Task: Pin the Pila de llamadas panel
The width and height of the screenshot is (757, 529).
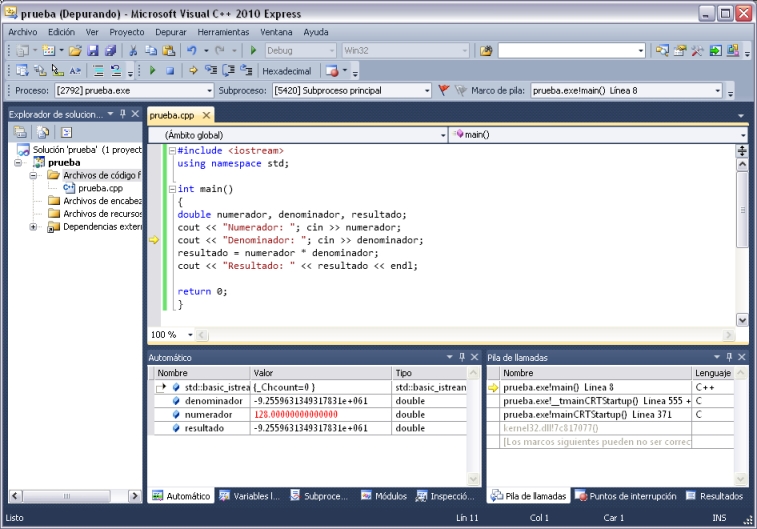Action: pyautogui.click(x=729, y=357)
